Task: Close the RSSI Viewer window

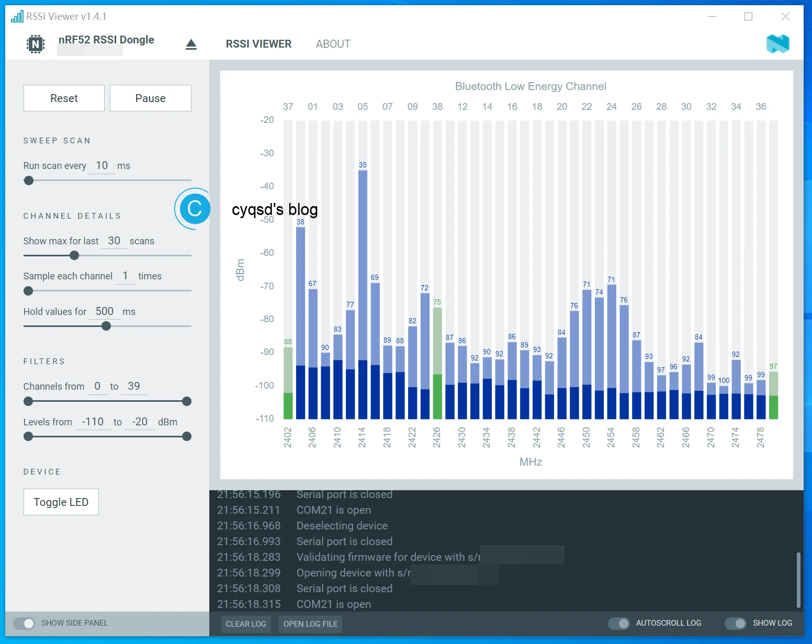Action: [785, 16]
